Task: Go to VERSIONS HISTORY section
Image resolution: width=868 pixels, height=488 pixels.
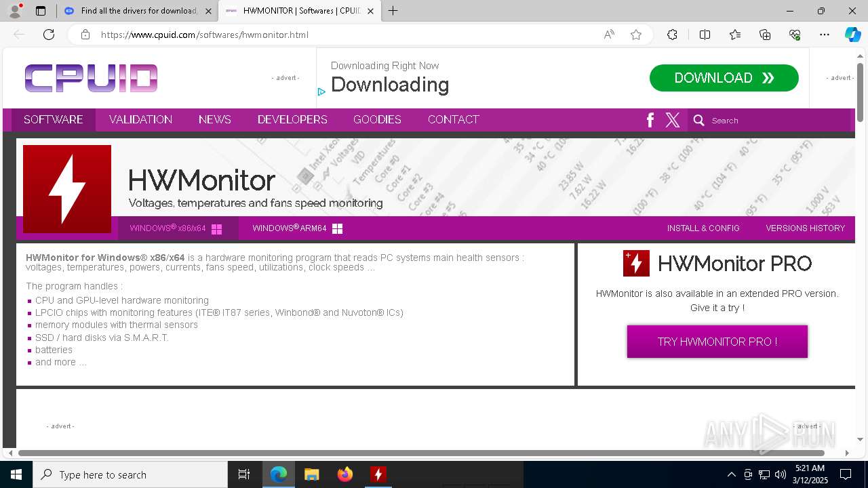Action: pyautogui.click(x=806, y=228)
